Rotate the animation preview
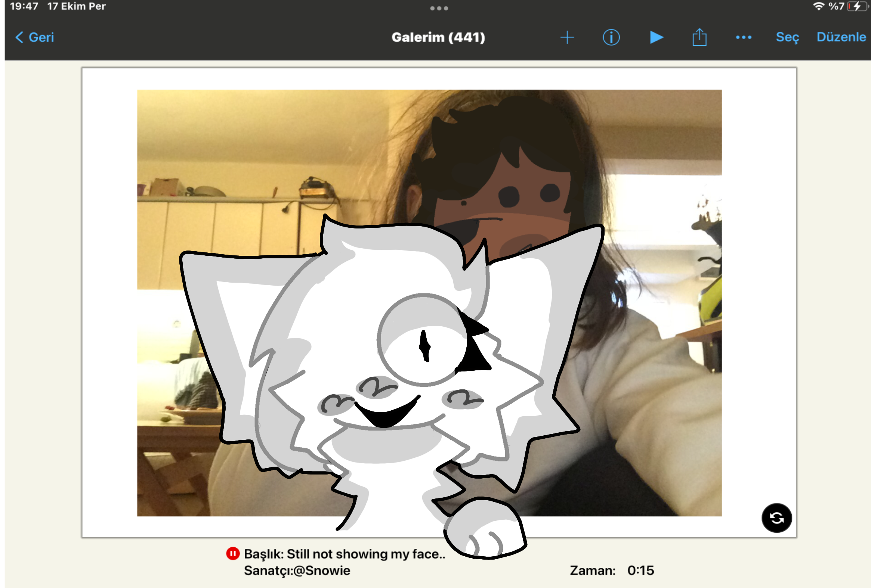This screenshot has height=588, width=871. (777, 517)
